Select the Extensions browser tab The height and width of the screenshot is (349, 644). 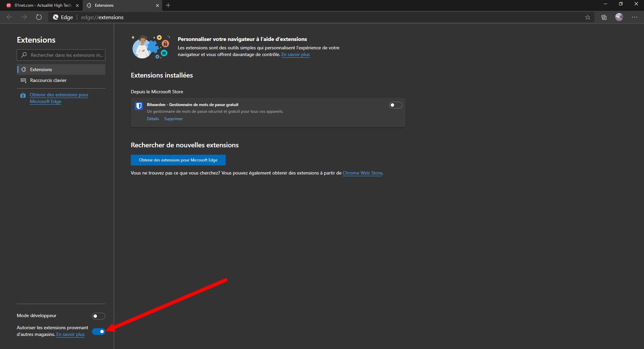coord(122,5)
